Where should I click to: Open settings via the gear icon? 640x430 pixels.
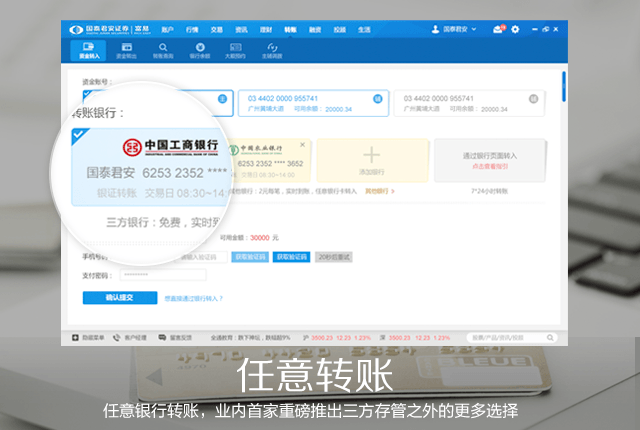pos(515,29)
